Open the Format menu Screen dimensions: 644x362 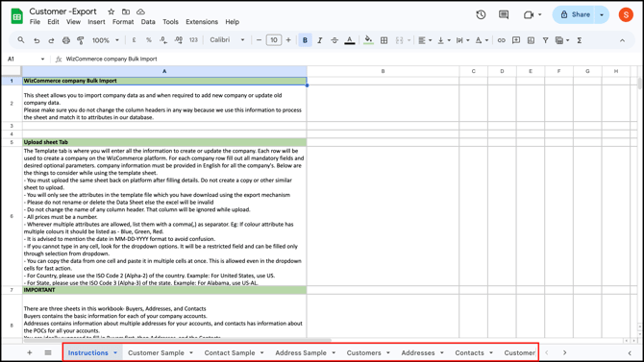click(x=123, y=22)
